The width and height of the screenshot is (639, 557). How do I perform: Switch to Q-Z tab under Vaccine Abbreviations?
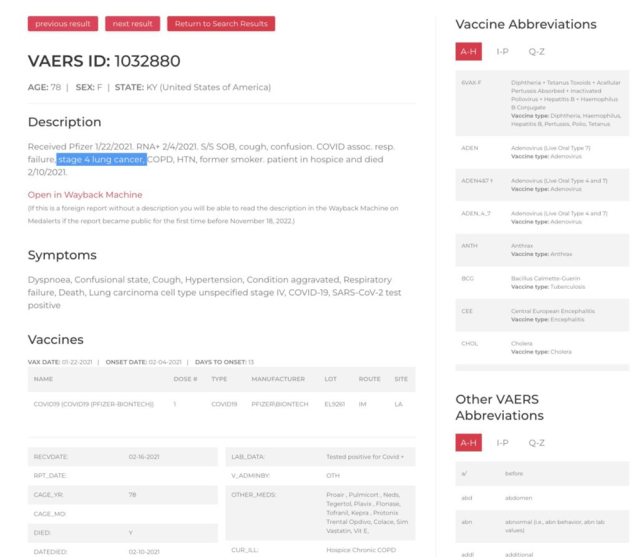tap(536, 51)
